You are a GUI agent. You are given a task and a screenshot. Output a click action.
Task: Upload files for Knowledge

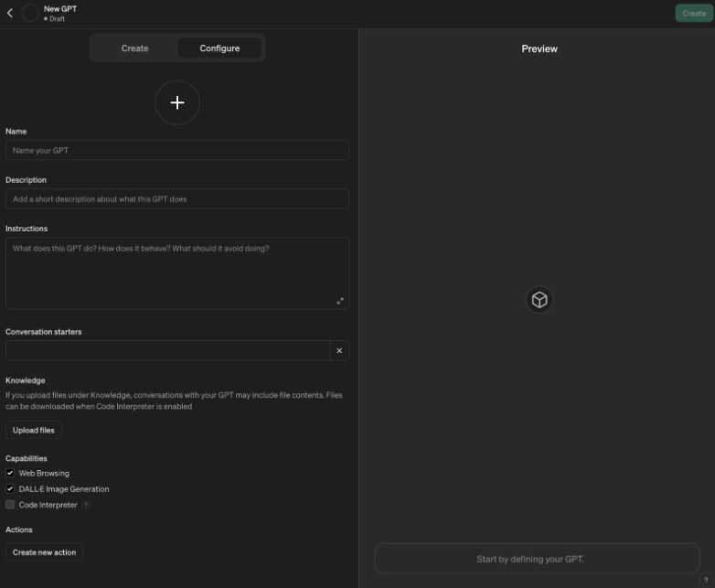[x=34, y=430]
